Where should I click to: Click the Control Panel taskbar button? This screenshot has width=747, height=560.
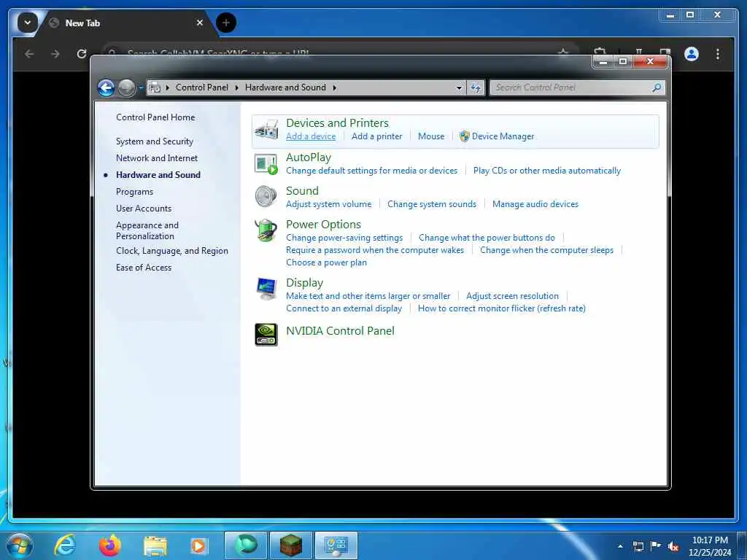point(336,545)
